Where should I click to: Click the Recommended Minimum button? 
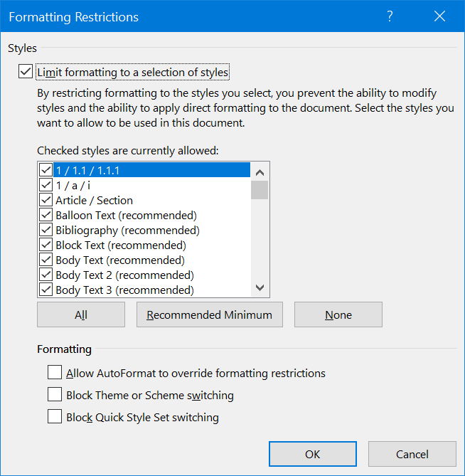tap(210, 314)
